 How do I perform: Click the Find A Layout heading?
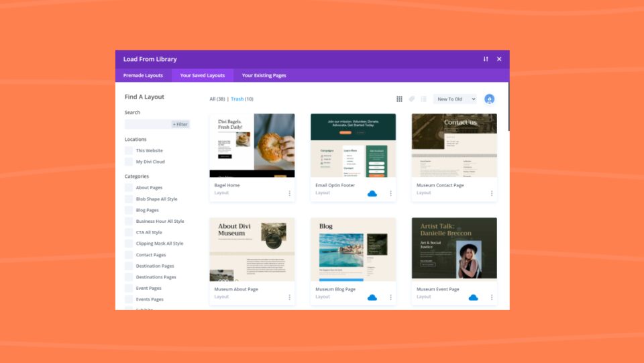coord(144,97)
